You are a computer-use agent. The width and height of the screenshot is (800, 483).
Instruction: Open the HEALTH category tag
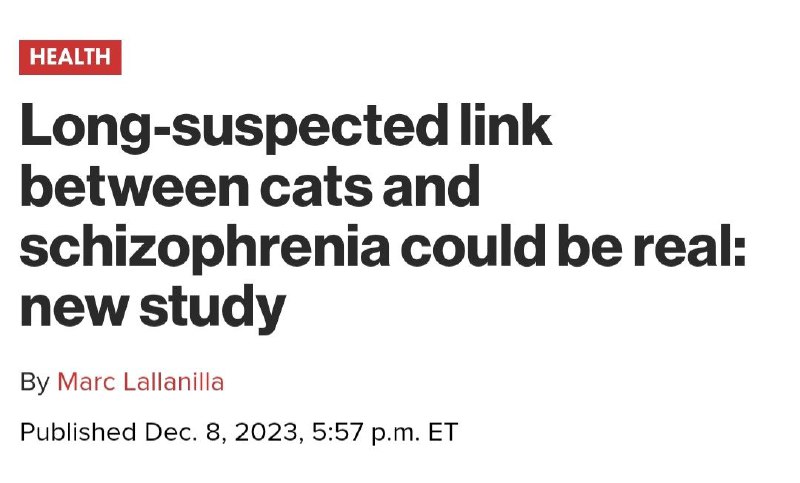tap(70, 57)
